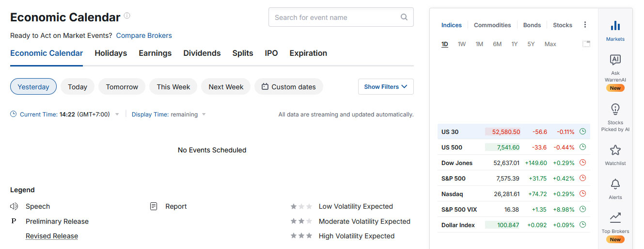Select the 1W time range
This screenshot has width=644, height=249.
click(x=462, y=44)
